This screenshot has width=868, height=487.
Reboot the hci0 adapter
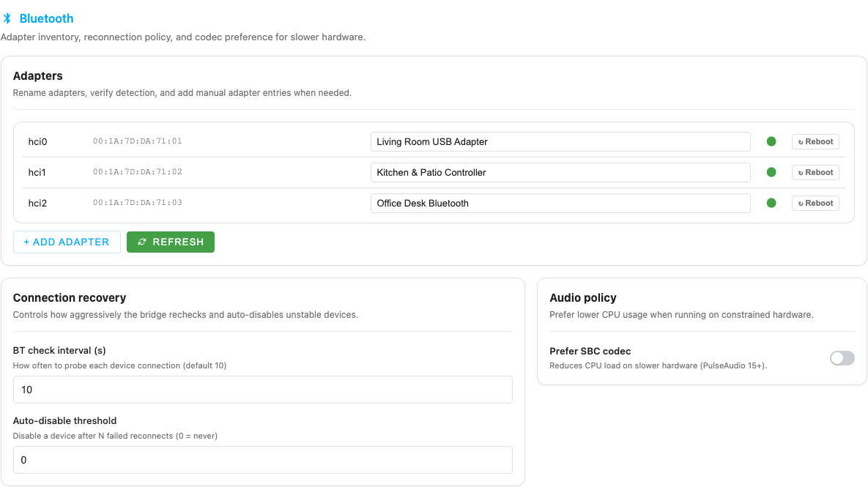tap(815, 141)
